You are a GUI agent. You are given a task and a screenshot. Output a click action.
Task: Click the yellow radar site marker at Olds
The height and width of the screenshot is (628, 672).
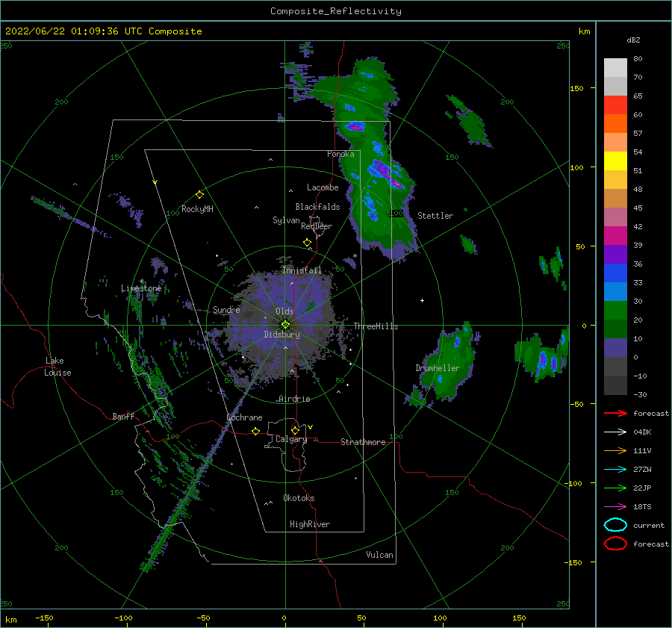[x=285, y=325]
